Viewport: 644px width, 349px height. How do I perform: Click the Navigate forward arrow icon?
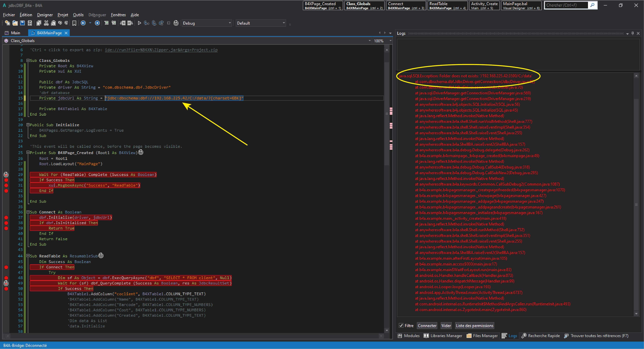(x=97, y=23)
